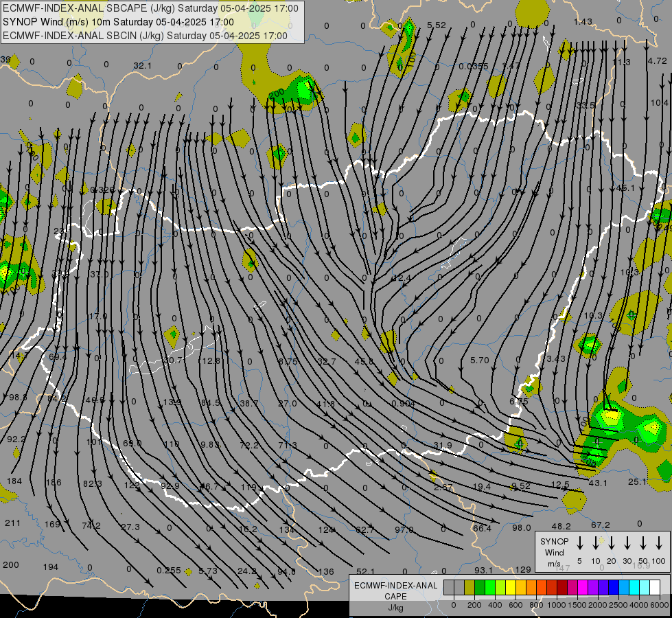Pick the olive swatch in the CAPE legend

point(470,587)
